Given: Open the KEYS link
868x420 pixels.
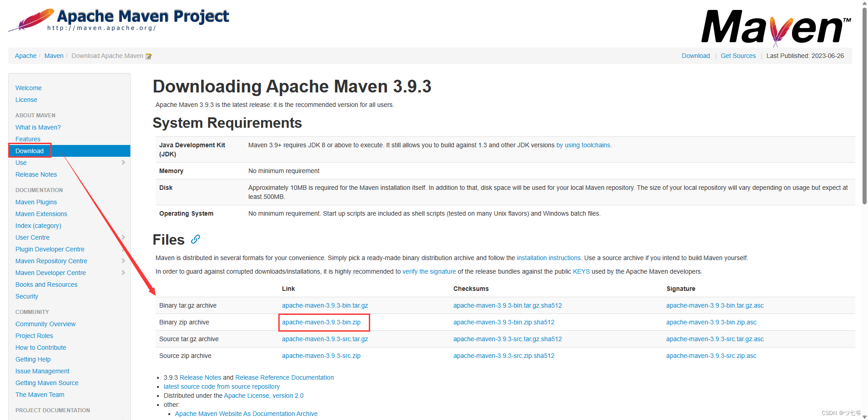Looking at the screenshot, I should (582, 271).
